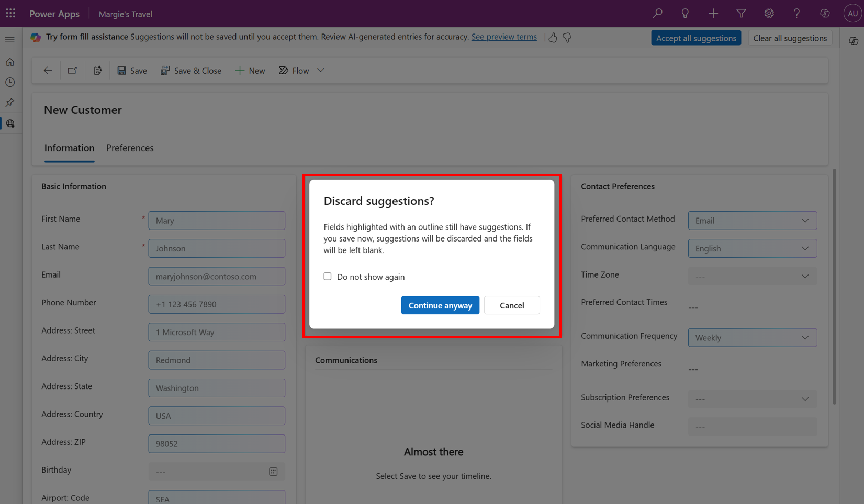Click the Recent clock icon in the sidebar

click(10, 82)
